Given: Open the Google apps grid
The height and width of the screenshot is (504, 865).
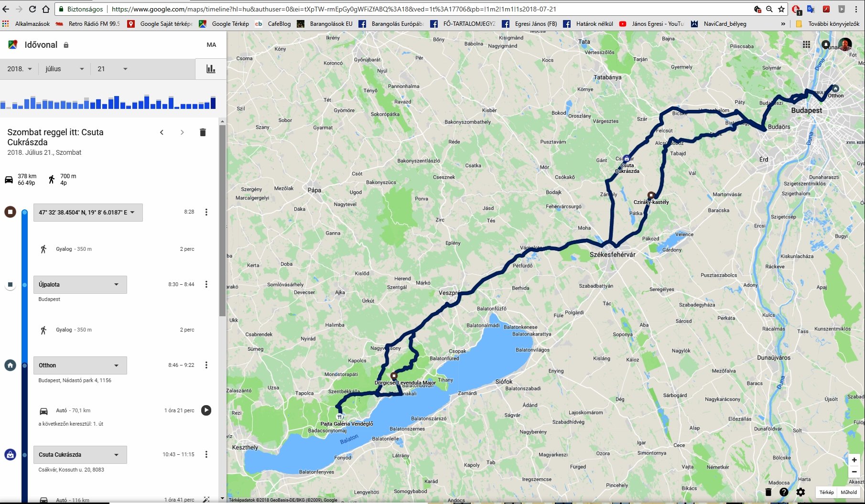Looking at the screenshot, I should point(806,44).
